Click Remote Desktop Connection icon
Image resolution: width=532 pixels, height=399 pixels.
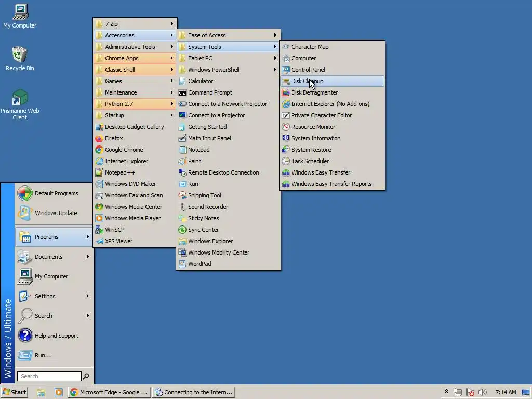182,172
